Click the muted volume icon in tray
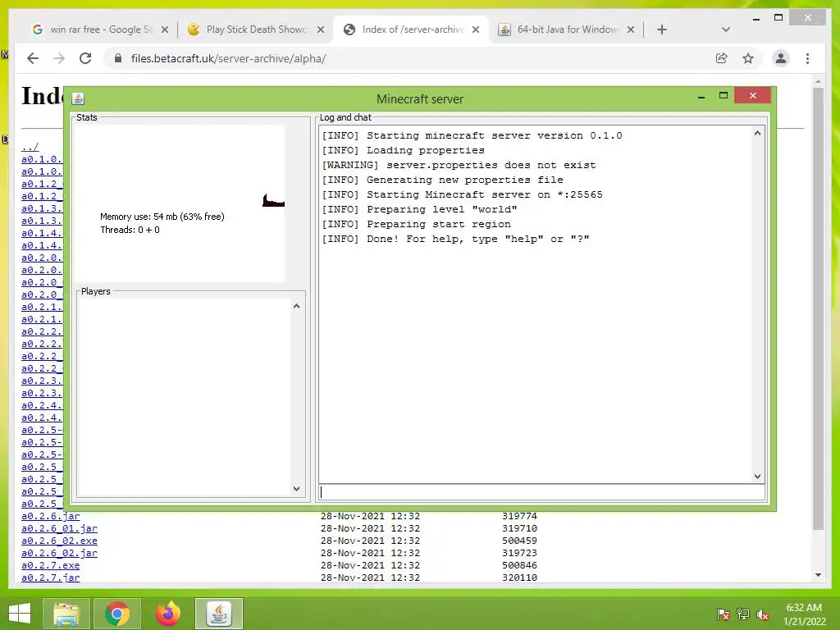Viewport: 840px width, 630px height. coord(762,614)
